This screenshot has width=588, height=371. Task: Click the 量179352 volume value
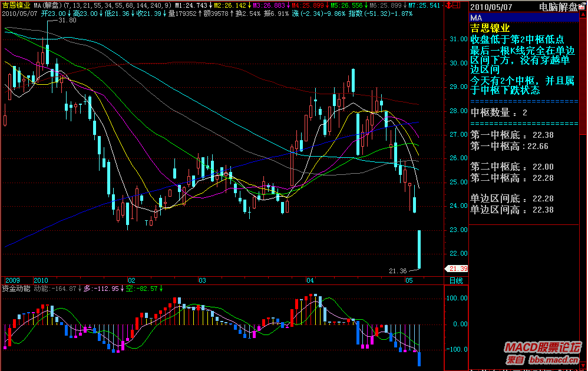182,14
